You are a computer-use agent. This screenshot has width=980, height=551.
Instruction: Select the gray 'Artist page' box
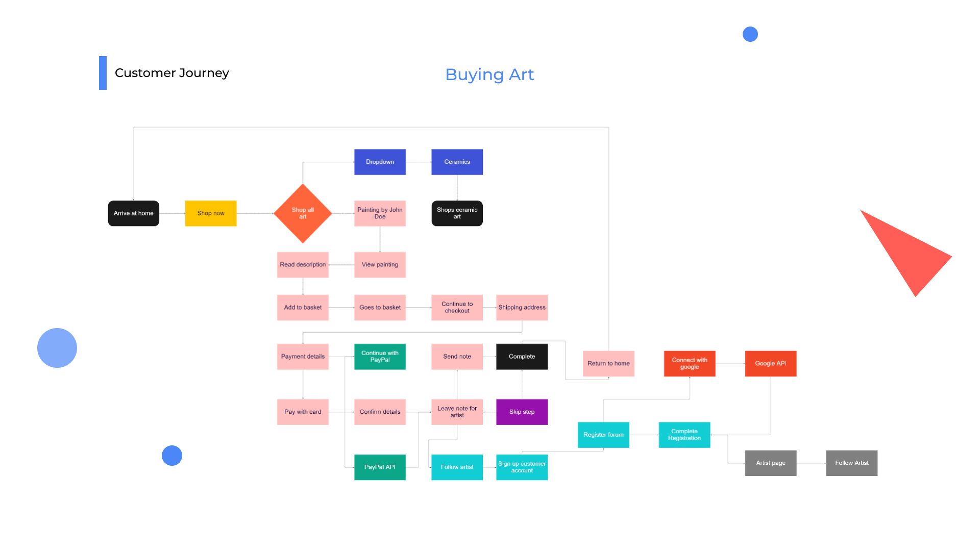(770, 463)
